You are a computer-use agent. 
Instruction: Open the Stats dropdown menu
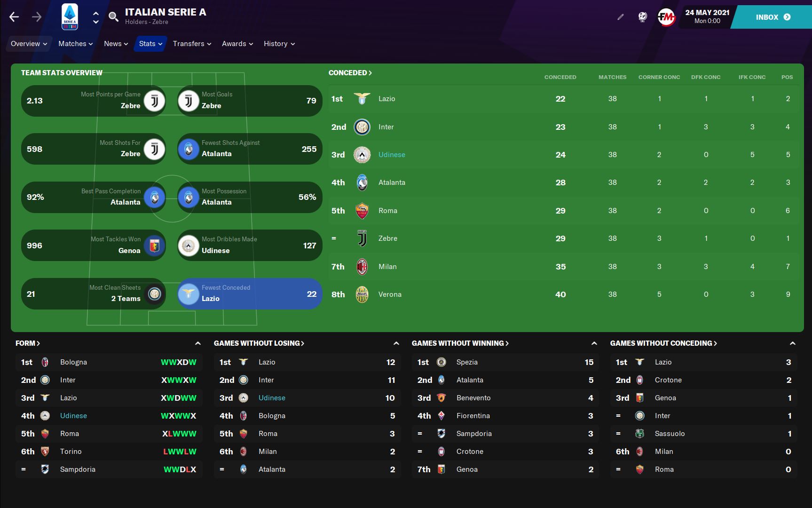click(150, 44)
